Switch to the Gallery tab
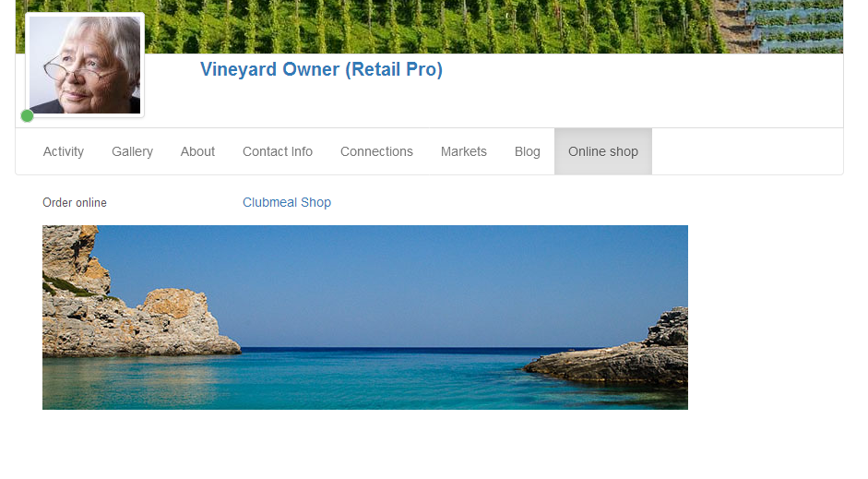 pos(132,151)
